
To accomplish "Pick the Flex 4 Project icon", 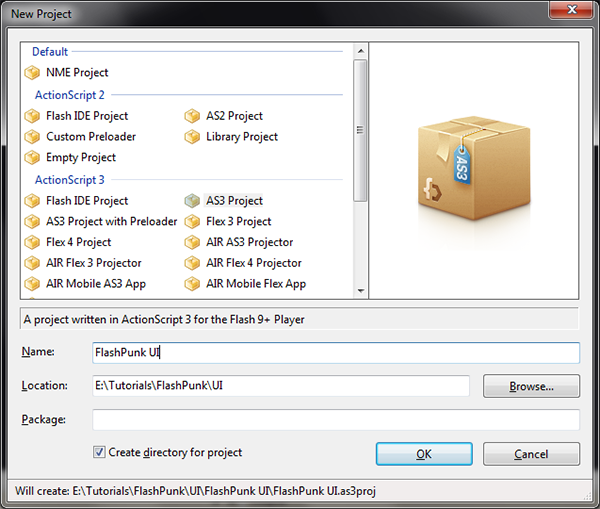I will [x=33, y=243].
